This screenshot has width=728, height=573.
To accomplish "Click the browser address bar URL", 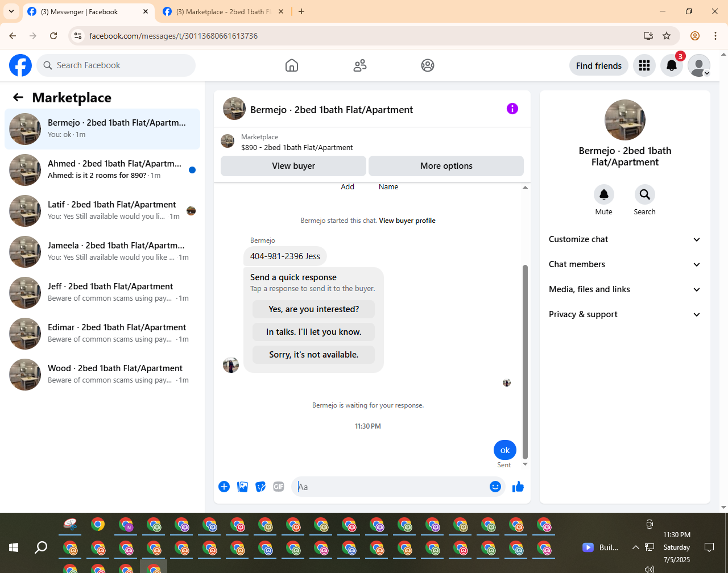I will [173, 36].
